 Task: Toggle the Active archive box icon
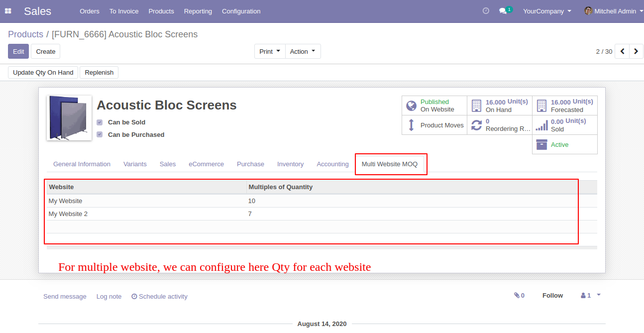(541, 144)
